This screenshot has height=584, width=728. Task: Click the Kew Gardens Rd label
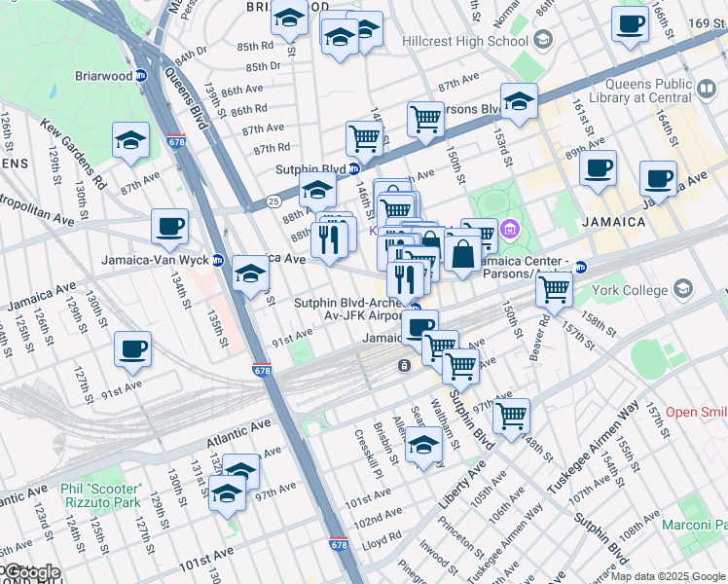73,154
